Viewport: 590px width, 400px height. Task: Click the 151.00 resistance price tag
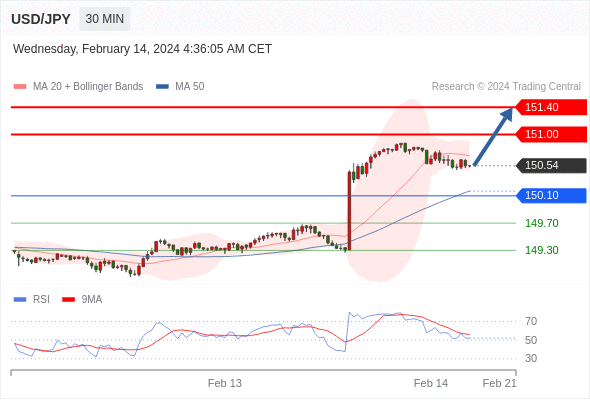(x=551, y=134)
